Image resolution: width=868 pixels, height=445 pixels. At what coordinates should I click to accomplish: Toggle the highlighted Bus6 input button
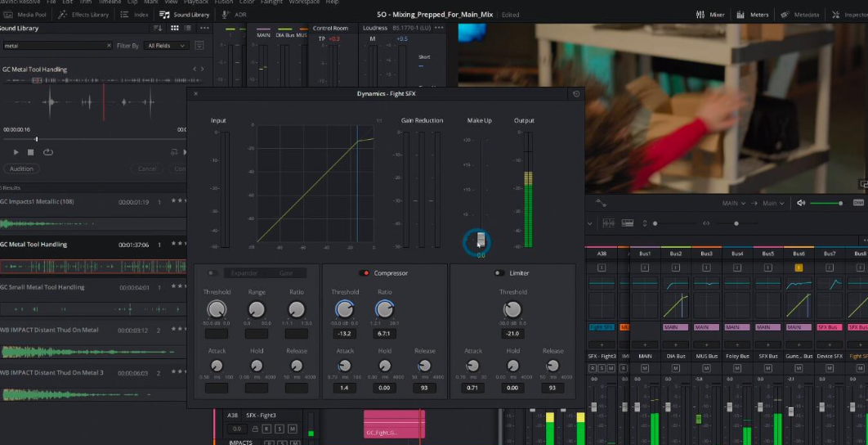click(x=799, y=267)
